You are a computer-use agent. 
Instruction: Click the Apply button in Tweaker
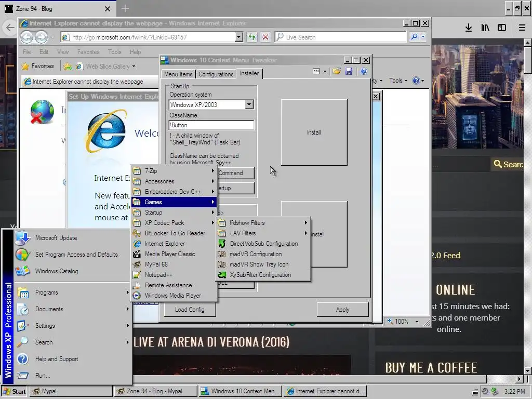pyautogui.click(x=342, y=310)
